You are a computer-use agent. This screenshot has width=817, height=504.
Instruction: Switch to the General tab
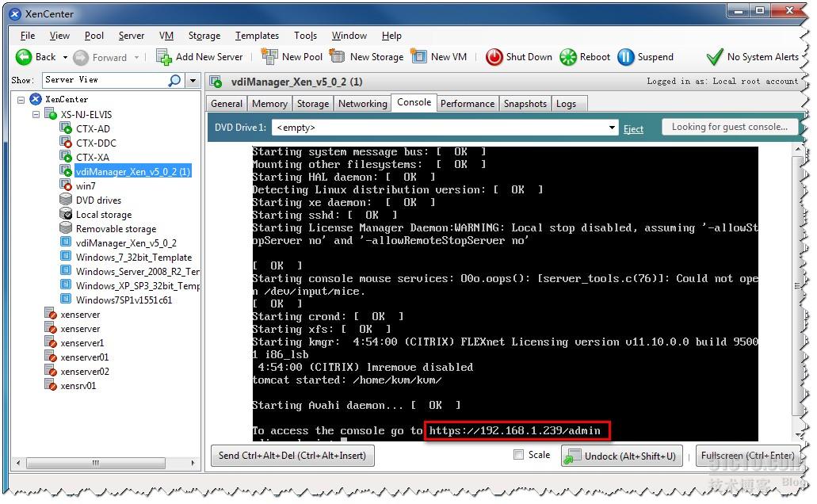(x=227, y=104)
